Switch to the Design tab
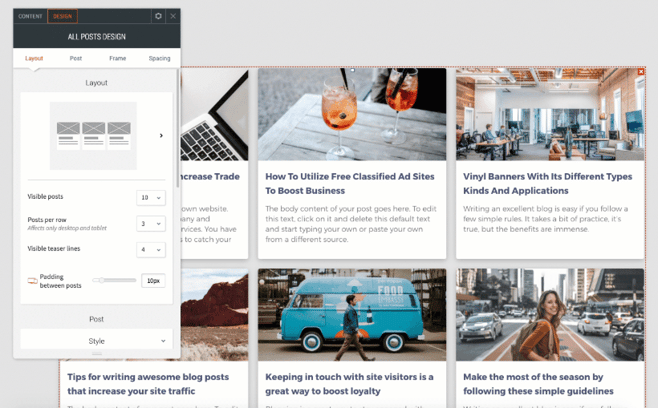This screenshot has width=658, height=408. [x=63, y=16]
